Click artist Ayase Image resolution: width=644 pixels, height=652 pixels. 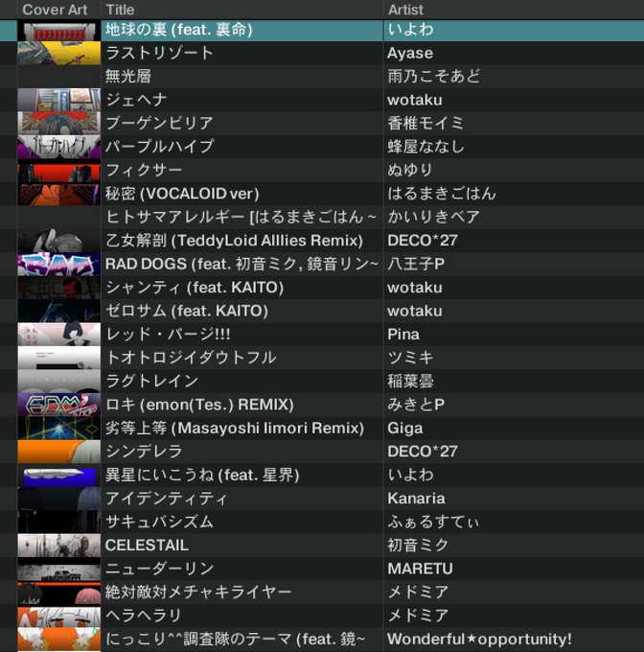point(410,53)
